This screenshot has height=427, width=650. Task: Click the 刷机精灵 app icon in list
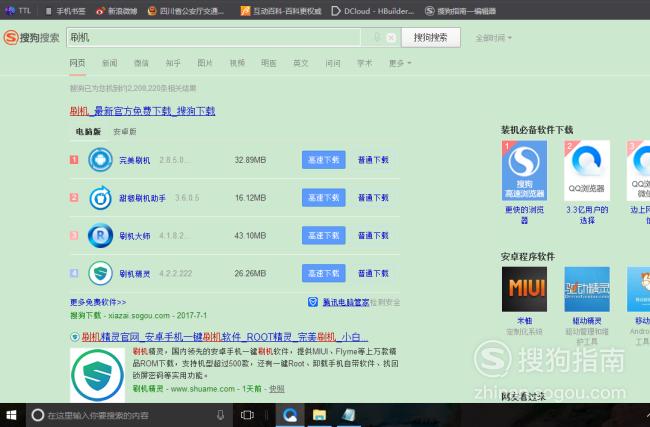coord(100,273)
